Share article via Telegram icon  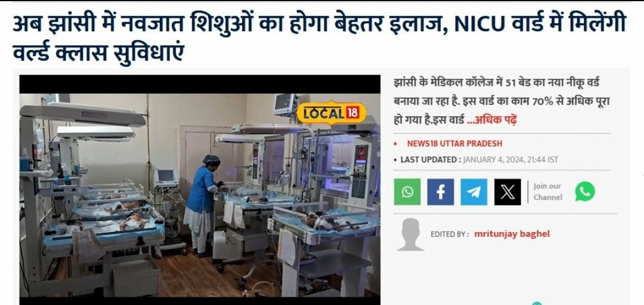coord(473,192)
